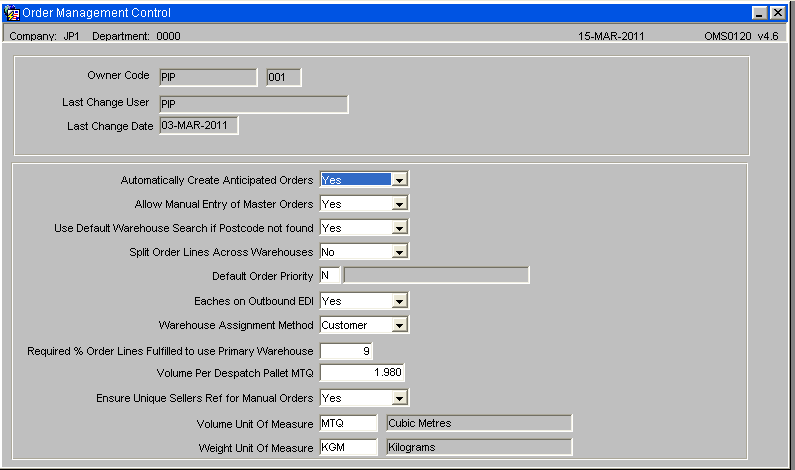Click the Warehouse Assignment Method label
The height and width of the screenshot is (470, 795).
point(236,325)
